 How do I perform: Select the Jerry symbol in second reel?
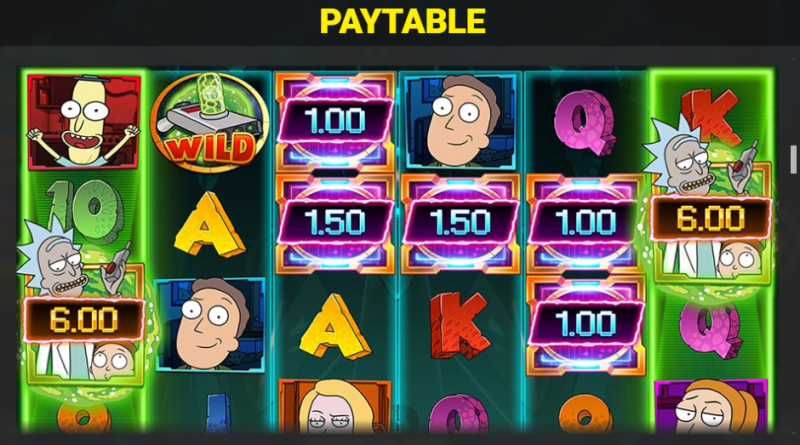pyautogui.click(x=209, y=325)
